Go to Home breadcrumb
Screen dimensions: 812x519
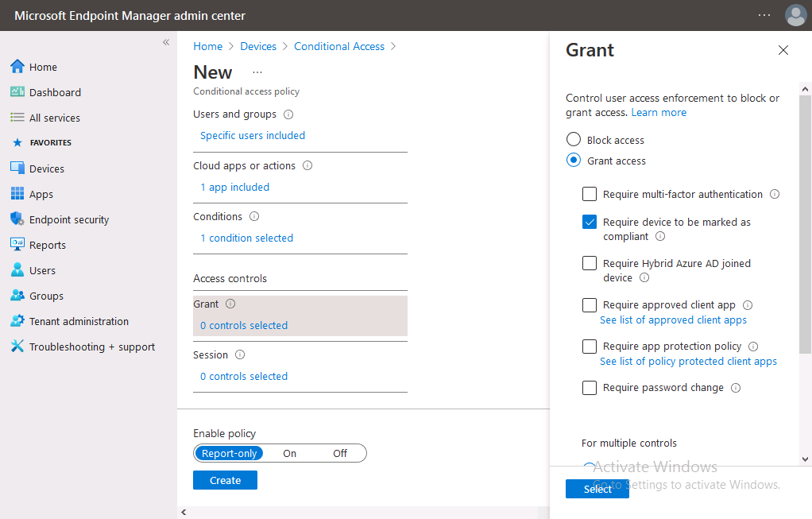pyautogui.click(x=207, y=47)
